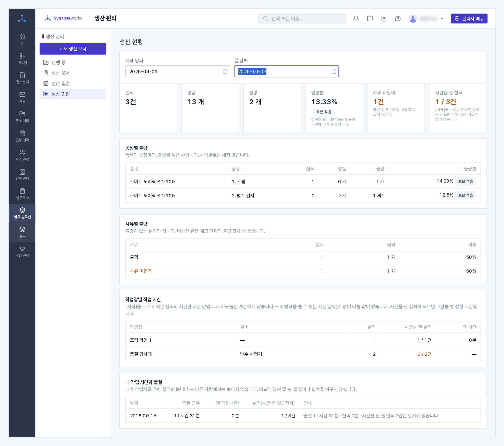Go to 전자결재 e-approval
The height and width of the screenshot is (446, 504).
pos(22,78)
